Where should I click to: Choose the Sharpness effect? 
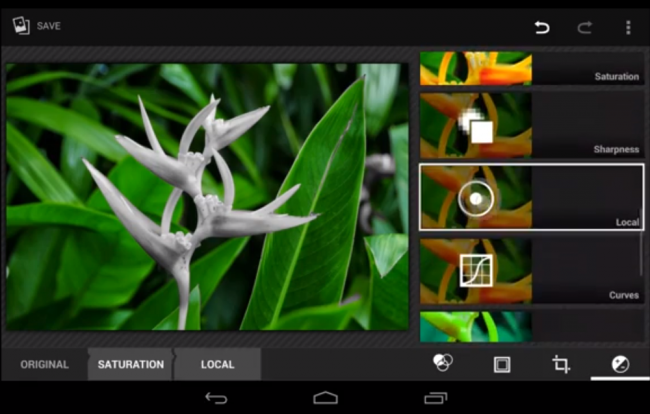point(530,125)
